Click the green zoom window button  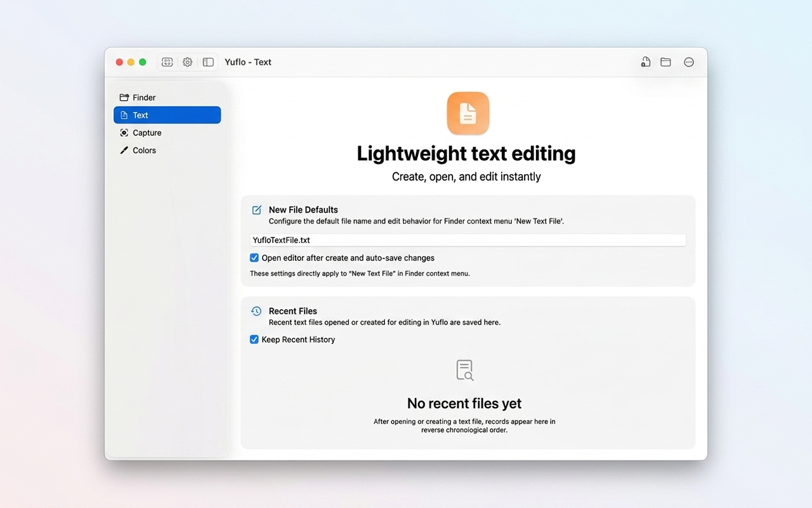pos(143,62)
